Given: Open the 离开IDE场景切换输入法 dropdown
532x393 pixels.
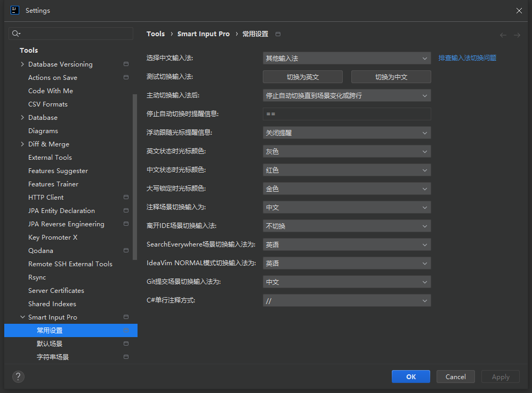Looking at the screenshot, I should click(346, 226).
